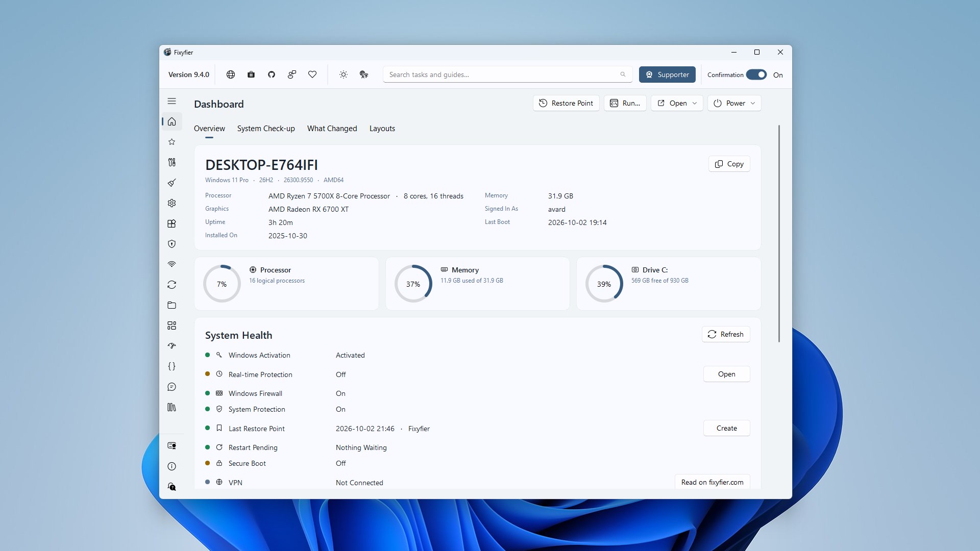Screen dimensions: 980x551
Task: Click the Restore Point button
Action: pyautogui.click(x=566, y=103)
